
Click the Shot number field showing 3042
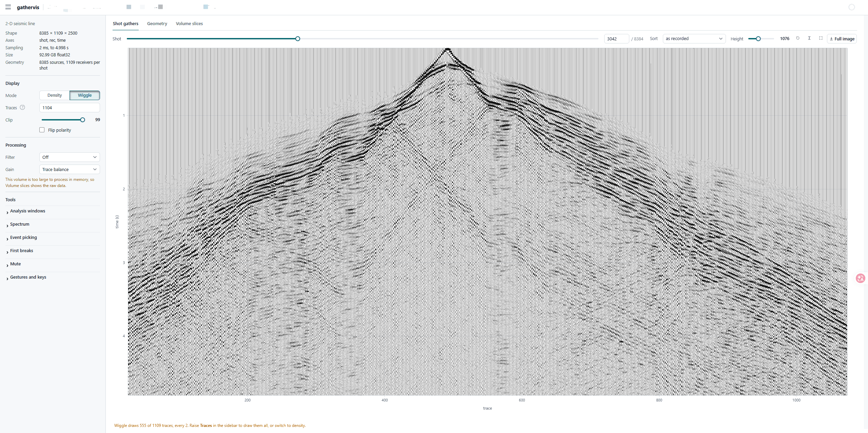[616, 39]
